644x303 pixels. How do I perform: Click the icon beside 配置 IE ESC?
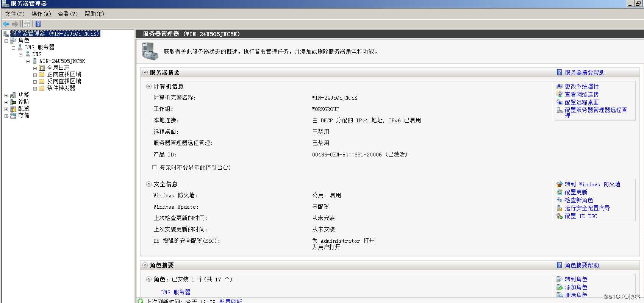point(560,216)
